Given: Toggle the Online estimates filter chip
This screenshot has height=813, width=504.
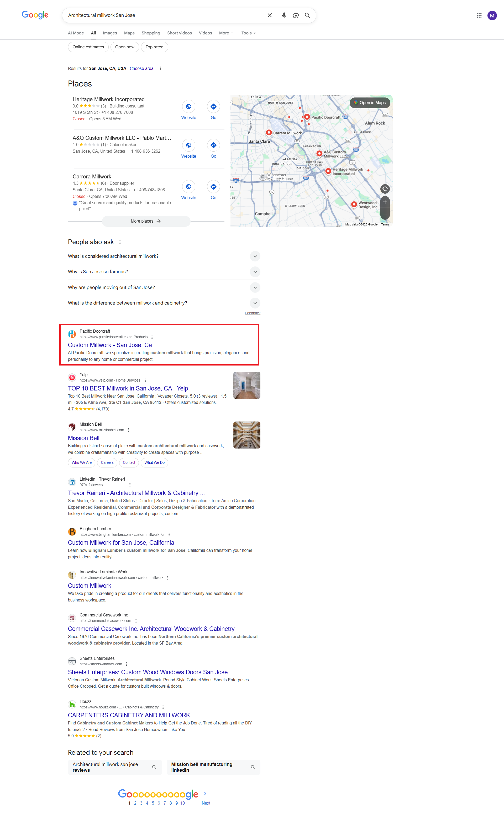Looking at the screenshot, I should pyautogui.click(x=88, y=47).
